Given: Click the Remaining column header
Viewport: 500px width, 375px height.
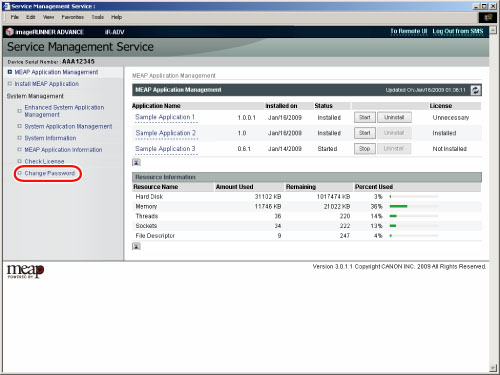Looking at the screenshot, I should point(301,187).
